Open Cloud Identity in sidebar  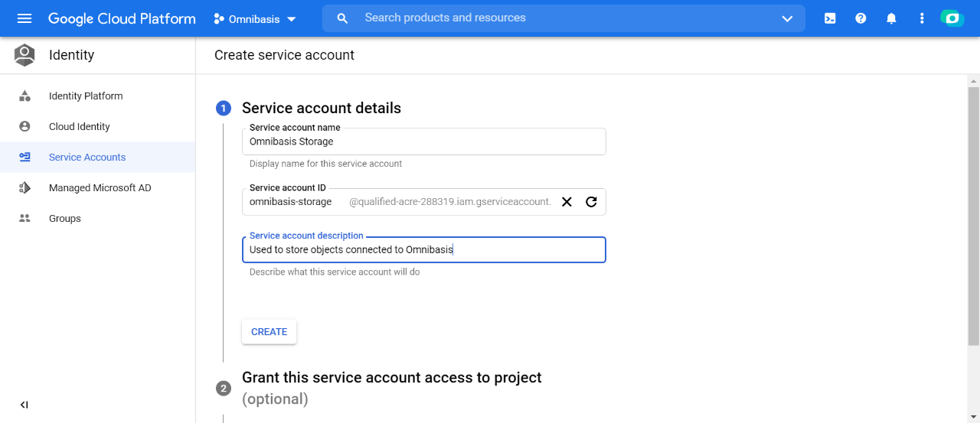pos(80,127)
